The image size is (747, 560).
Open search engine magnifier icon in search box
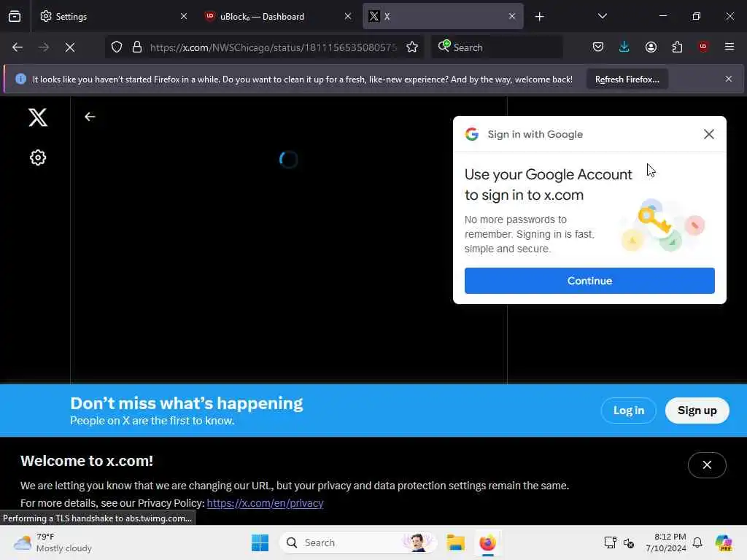[444, 46]
